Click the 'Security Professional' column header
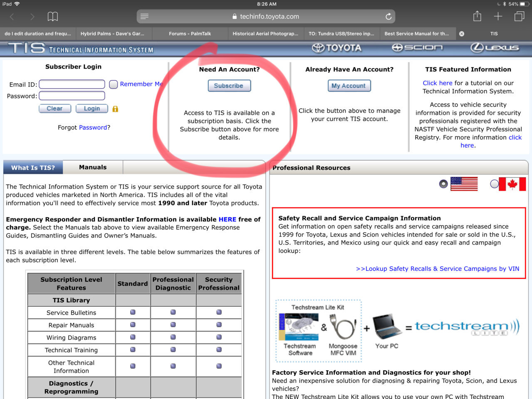The height and width of the screenshot is (399, 532). coord(219,284)
